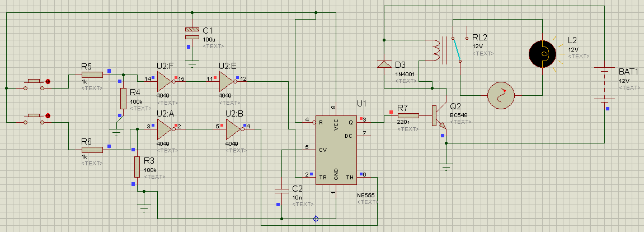Click the CV pin 5 of U1
Image resolution: width=644 pixels, height=232 pixels.
pos(308,149)
